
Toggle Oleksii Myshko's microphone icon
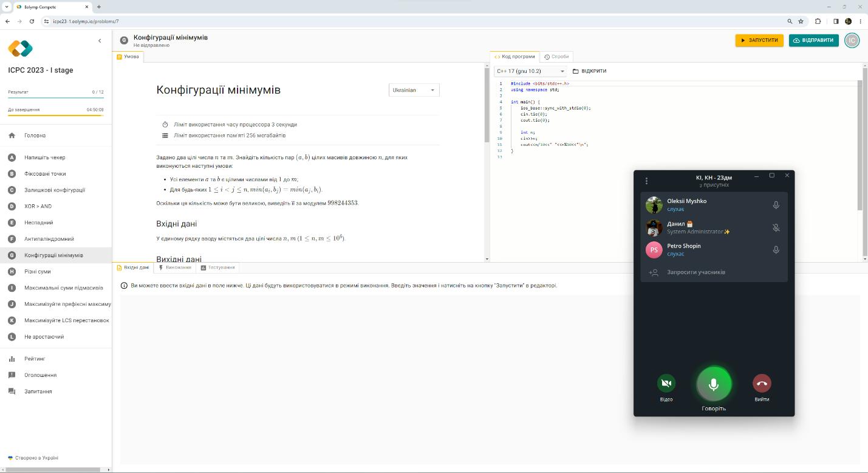pos(776,205)
